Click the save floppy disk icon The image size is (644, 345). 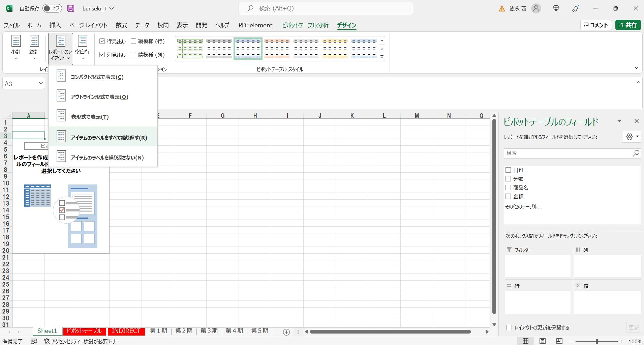(x=71, y=8)
